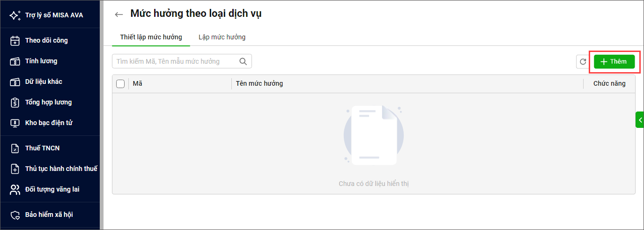The height and width of the screenshot is (230, 644).
Task: Click the search magnifier icon
Action: tap(243, 61)
